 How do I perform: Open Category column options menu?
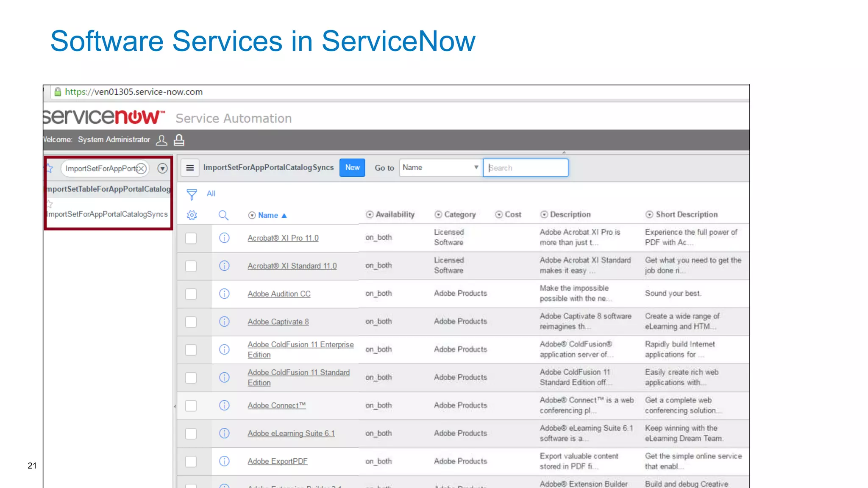coord(438,214)
